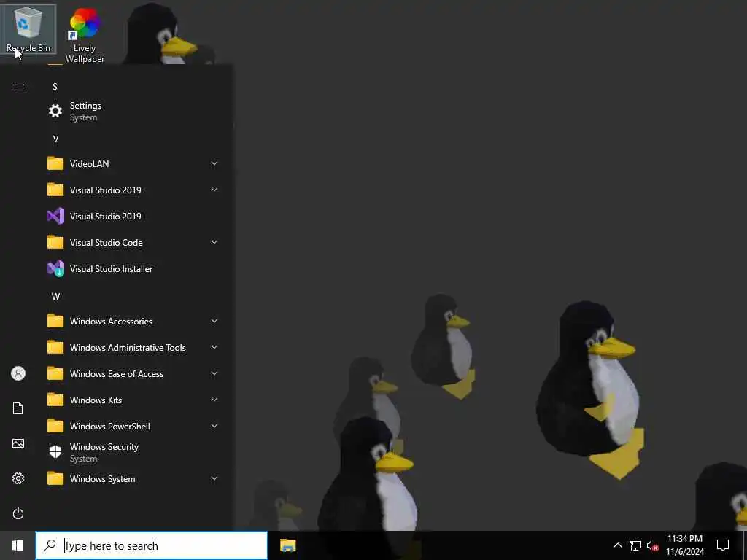
Task: Expand Visual Studio 2019 folder chevron
Action: [x=214, y=190]
